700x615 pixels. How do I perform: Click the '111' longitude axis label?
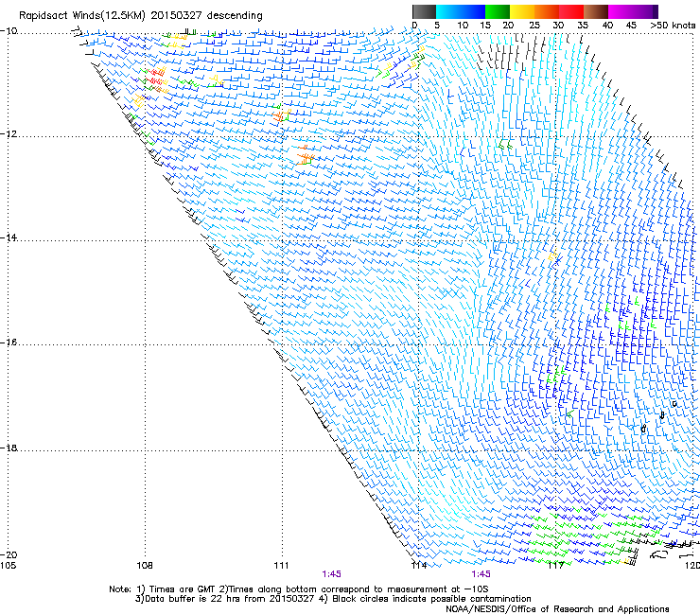(x=281, y=566)
